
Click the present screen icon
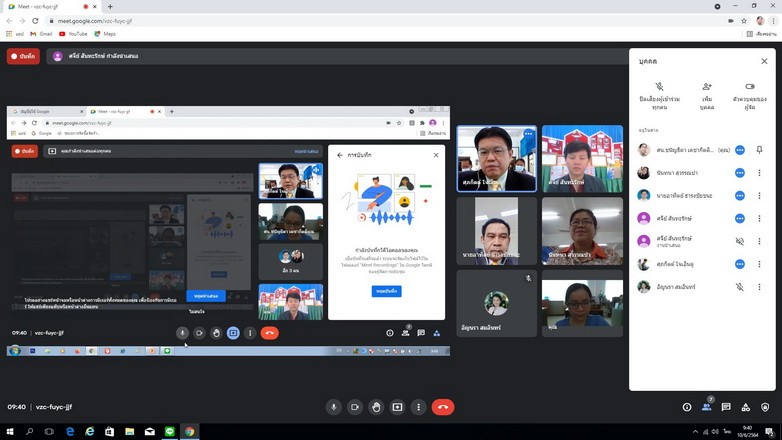point(397,407)
